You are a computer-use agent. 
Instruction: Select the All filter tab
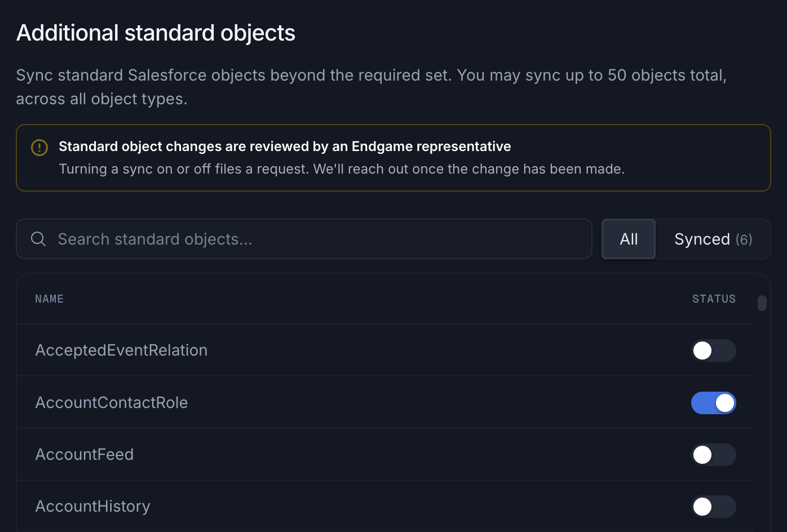tap(629, 239)
